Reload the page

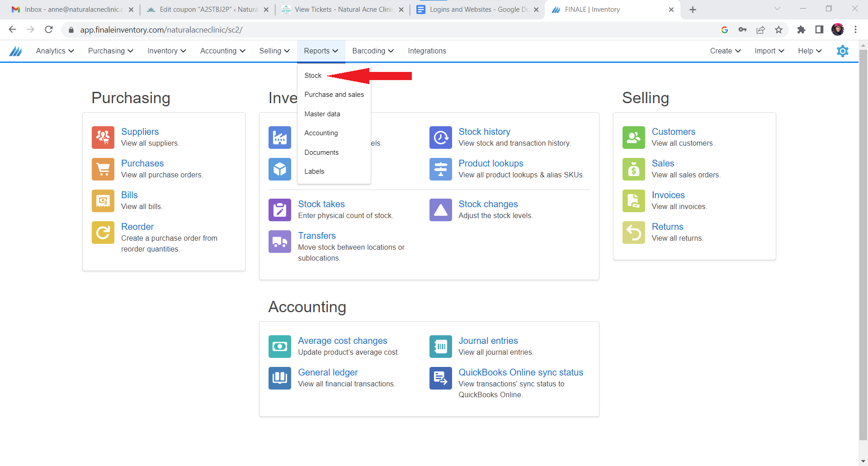pos(49,30)
